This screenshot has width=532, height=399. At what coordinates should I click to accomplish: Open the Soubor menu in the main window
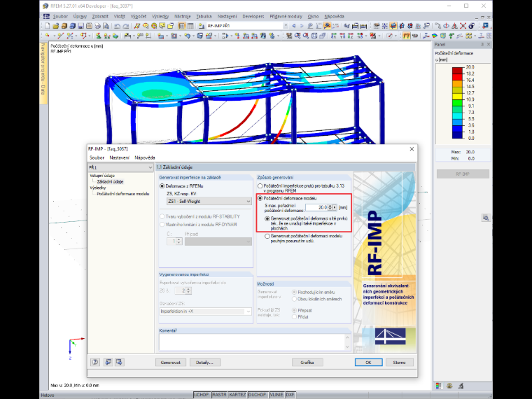(x=60, y=16)
